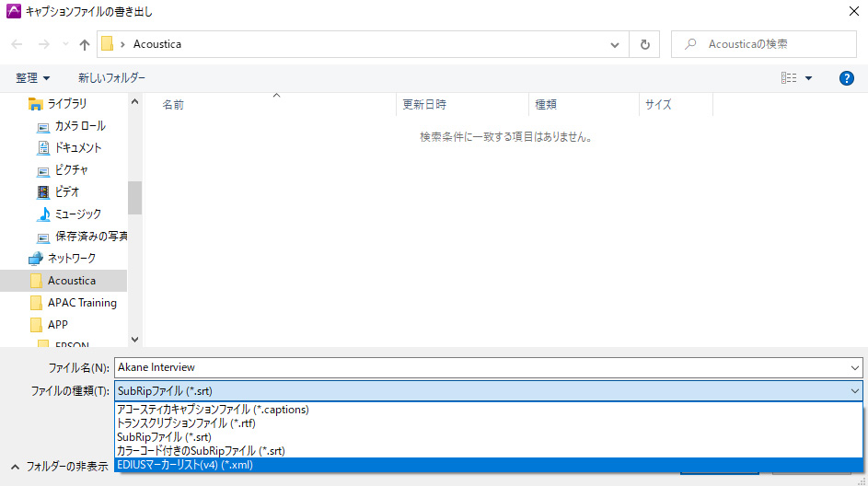Collapse the ファイルの種類 combo box

click(x=855, y=391)
